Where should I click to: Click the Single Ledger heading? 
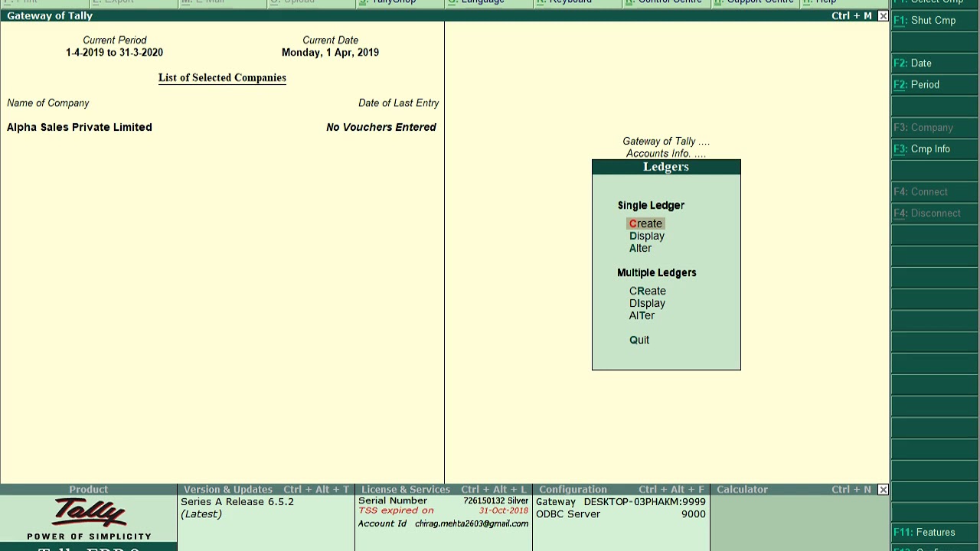point(651,205)
